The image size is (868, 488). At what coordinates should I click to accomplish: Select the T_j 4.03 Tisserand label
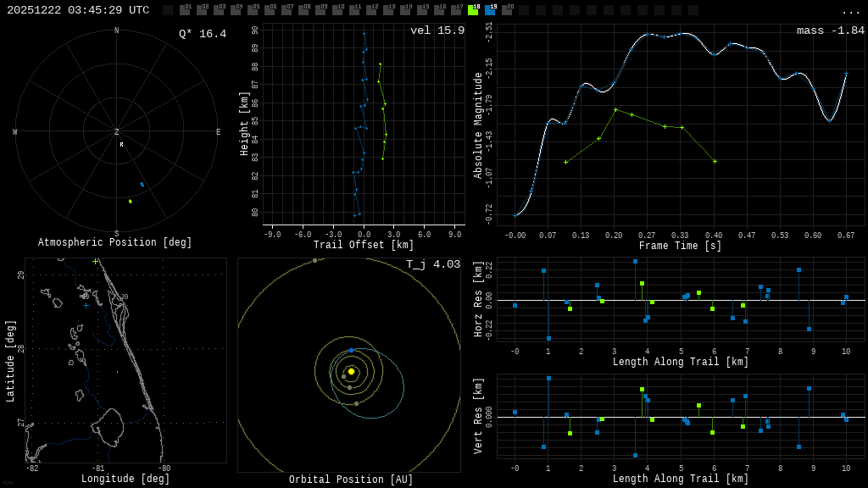[432, 264]
